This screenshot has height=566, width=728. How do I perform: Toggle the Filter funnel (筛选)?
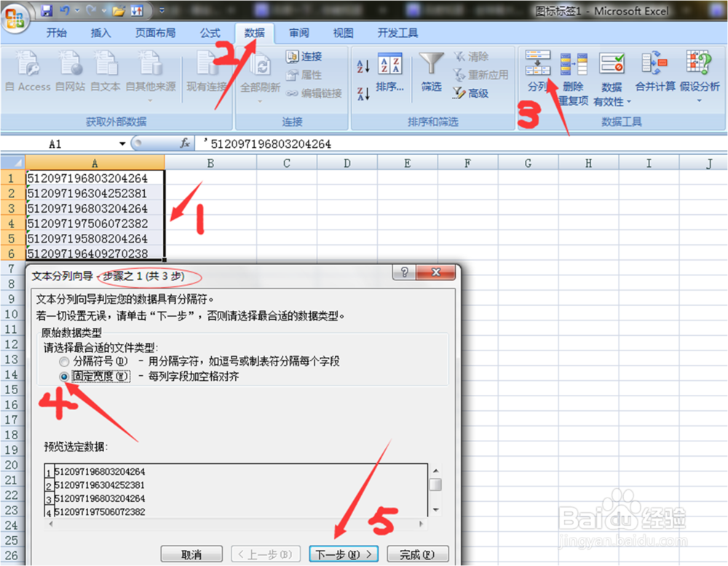point(431,71)
